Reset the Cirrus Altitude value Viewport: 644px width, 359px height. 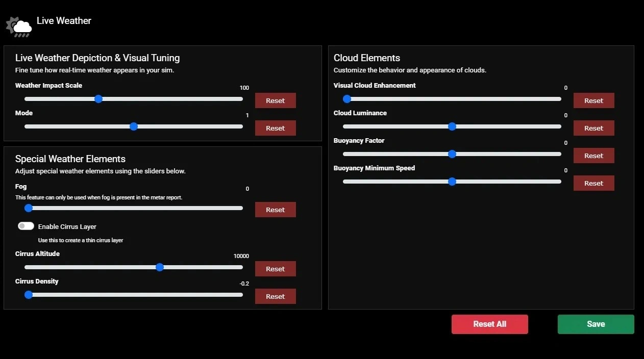click(275, 269)
